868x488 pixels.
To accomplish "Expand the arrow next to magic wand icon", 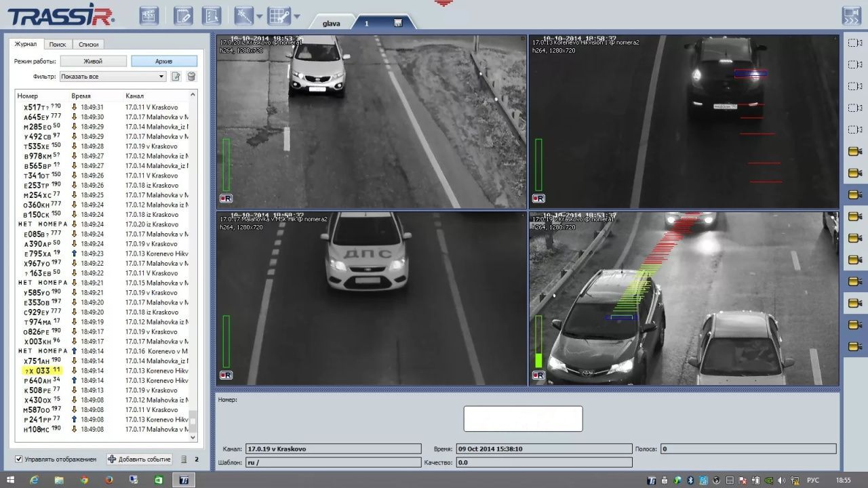I will [259, 17].
